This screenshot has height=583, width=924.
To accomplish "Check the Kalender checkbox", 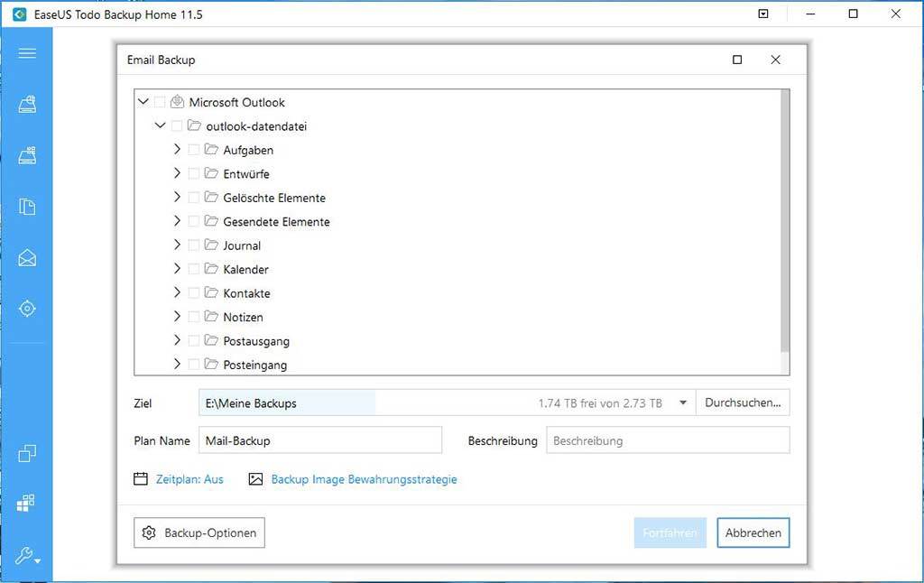I will point(193,270).
